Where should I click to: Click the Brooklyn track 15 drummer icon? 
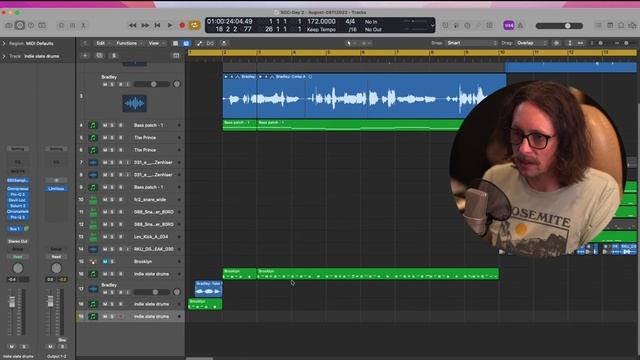pos(93,262)
